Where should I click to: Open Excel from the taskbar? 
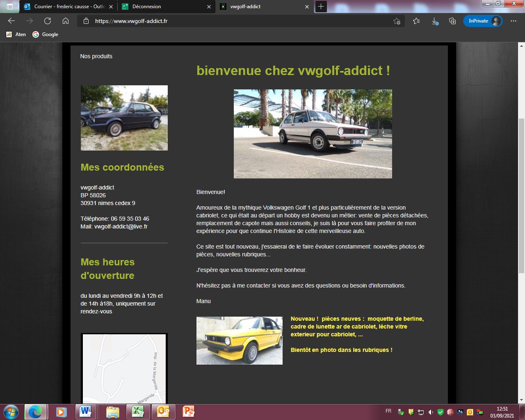click(138, 411)
